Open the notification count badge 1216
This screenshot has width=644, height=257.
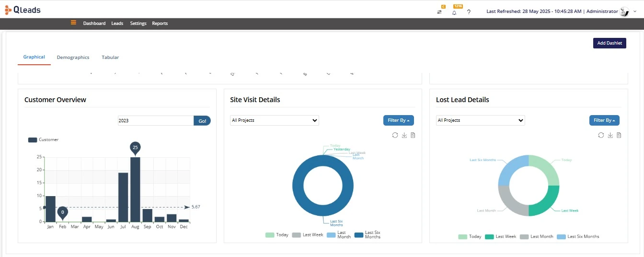pos(458,6)
